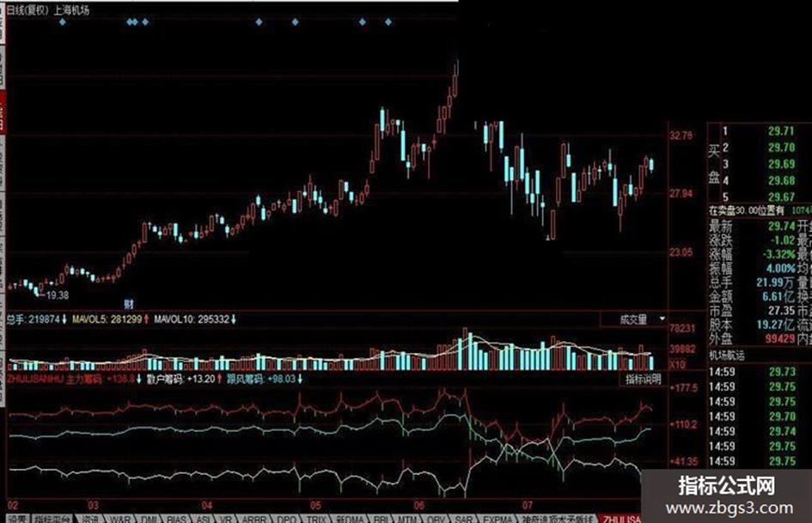
Task: Select the W&R indicator tab
Action: (x=120, y=519)
